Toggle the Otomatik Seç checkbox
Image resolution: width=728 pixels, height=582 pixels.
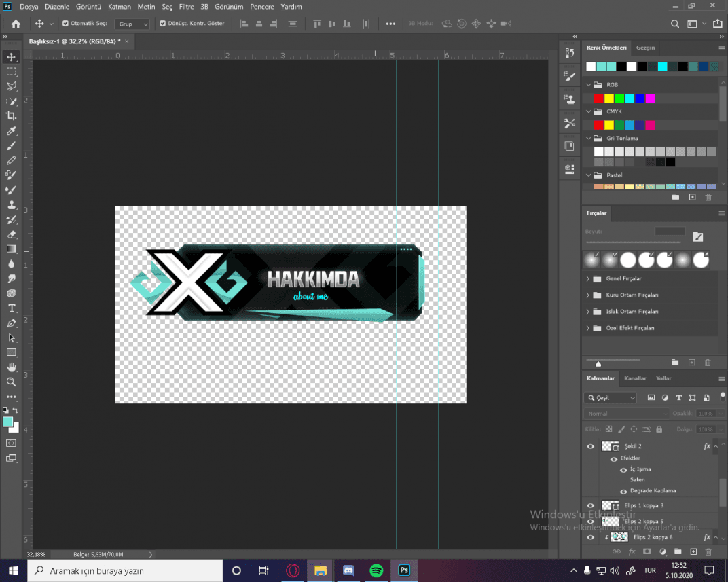(65, 23)
